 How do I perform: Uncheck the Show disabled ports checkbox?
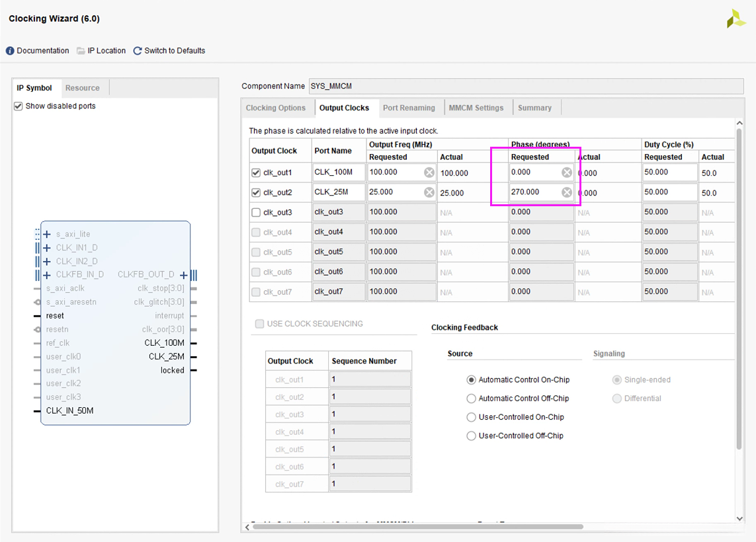[x=19, y=106]
